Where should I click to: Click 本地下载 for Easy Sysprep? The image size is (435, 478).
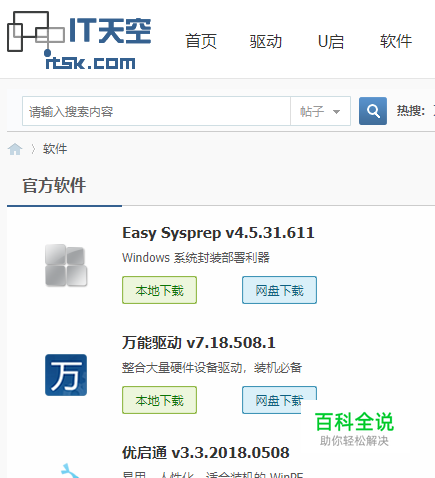(x=159, y=290)
